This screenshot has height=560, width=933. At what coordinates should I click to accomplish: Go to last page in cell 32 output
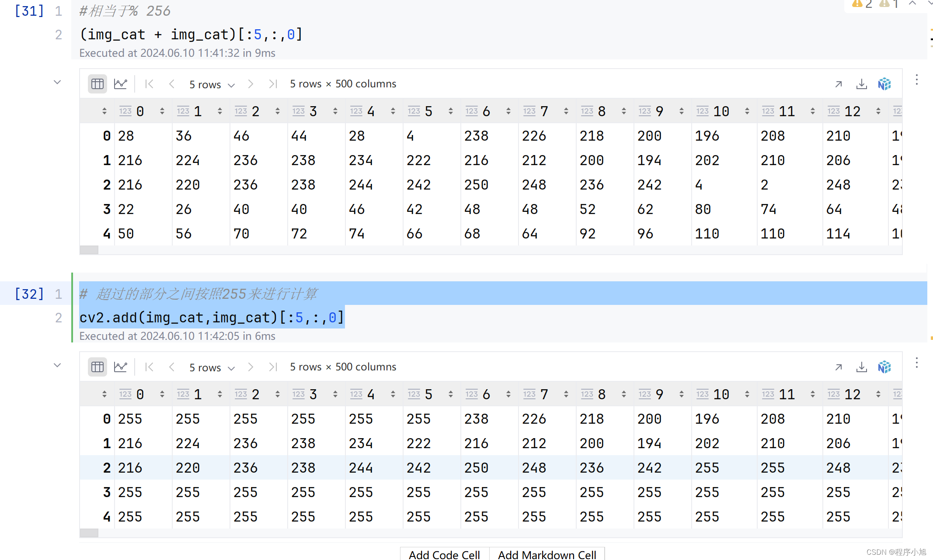[273, 367]
